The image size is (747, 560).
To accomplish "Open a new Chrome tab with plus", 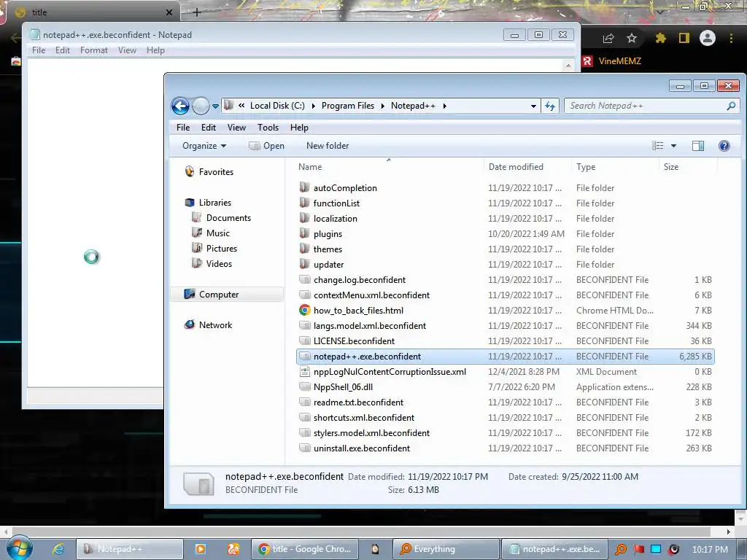I will coord(197,12).
